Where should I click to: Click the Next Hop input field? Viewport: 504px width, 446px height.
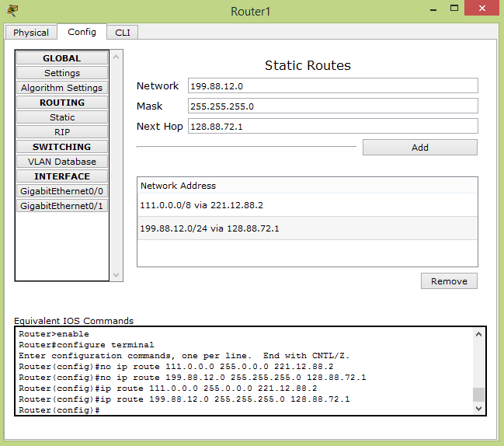tap(332, 127)
